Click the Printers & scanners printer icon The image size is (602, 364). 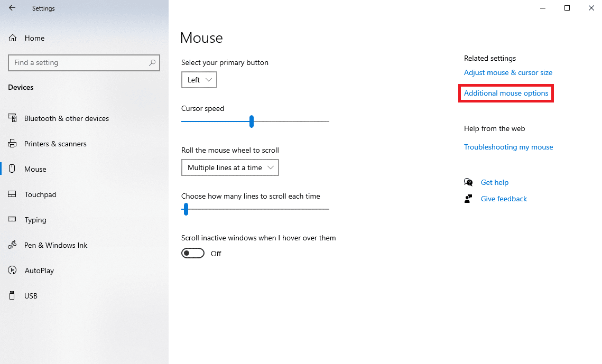[x=12, y=144]
